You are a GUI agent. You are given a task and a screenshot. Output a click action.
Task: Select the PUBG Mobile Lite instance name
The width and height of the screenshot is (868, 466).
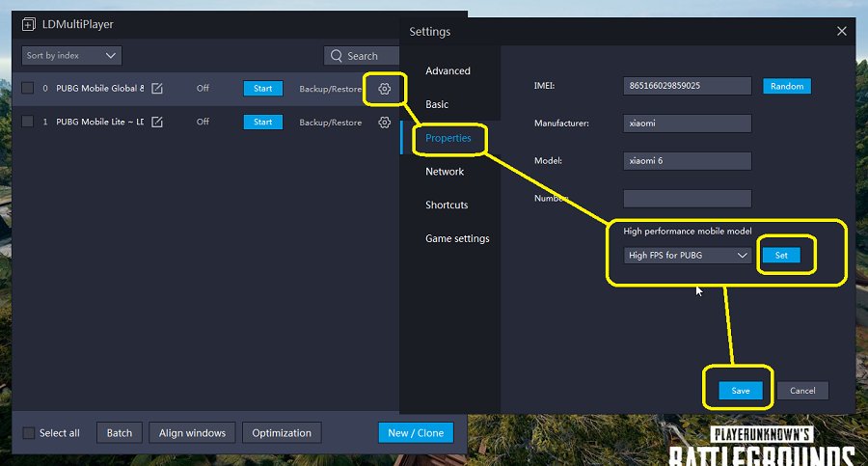[99, 122]
